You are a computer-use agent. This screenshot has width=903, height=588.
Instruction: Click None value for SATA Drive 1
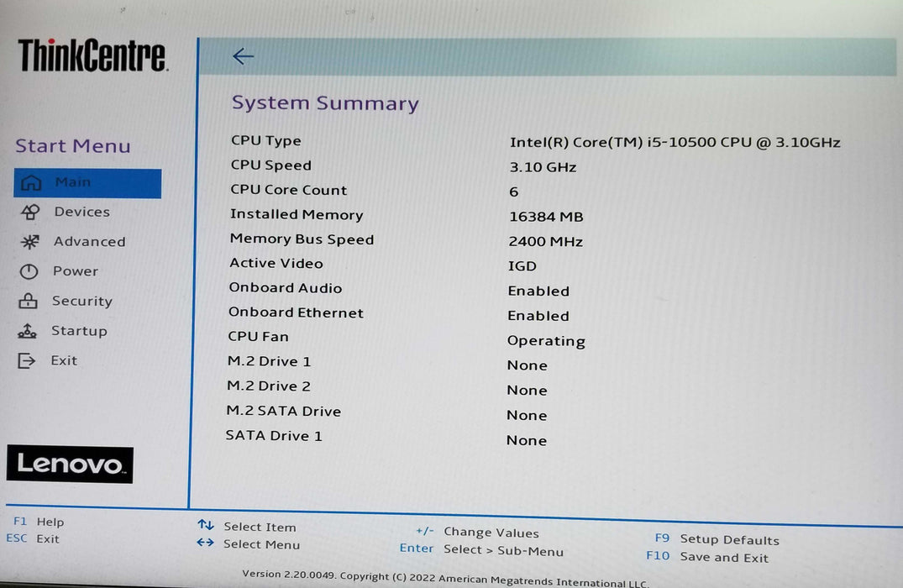tap(527, 440)
